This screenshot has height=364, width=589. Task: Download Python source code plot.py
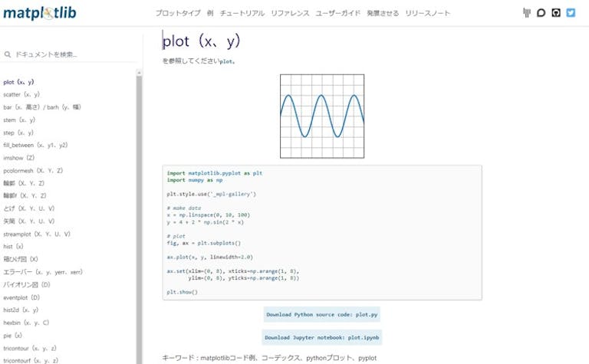coord(322,314)
